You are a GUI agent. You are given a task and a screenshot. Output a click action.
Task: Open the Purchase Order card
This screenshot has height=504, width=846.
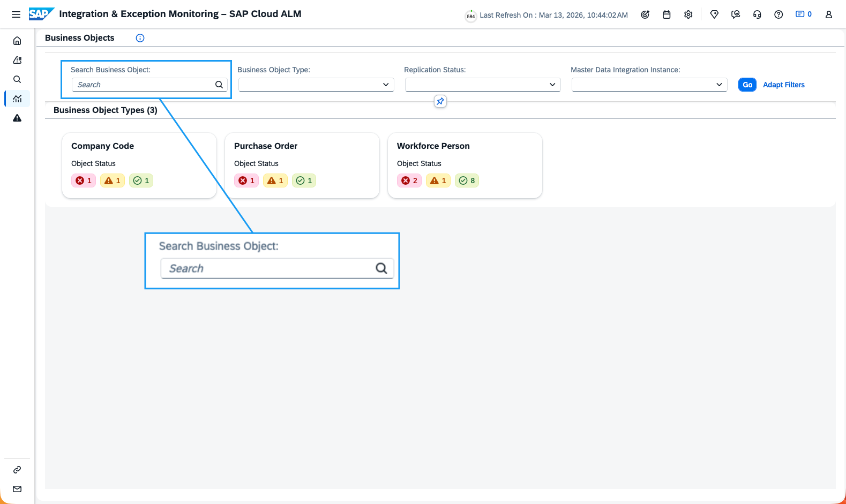pos(266,146)
